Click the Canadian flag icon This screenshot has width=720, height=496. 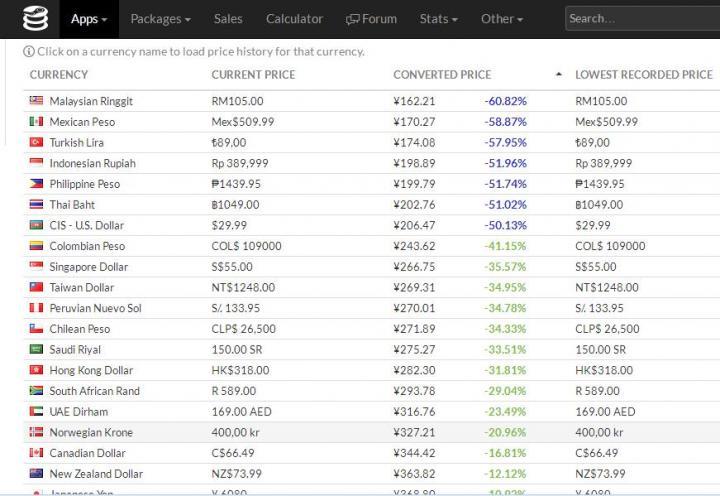click(x=36, y=453)
